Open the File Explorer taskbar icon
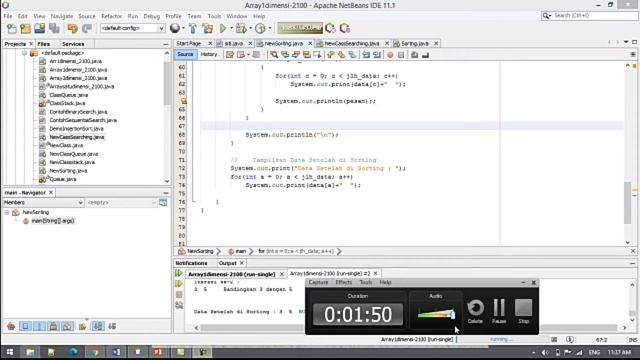This screenshot has width=640, height=360. click(30, 352)
